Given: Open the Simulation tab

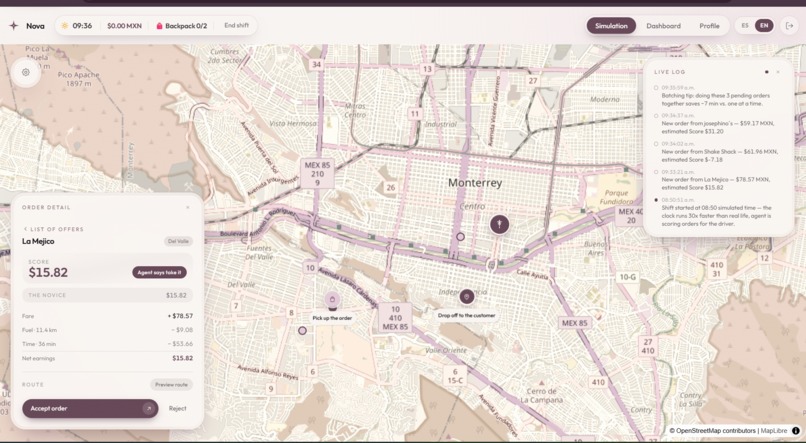Looking at the screenshot, I should [x=611, y=26].
